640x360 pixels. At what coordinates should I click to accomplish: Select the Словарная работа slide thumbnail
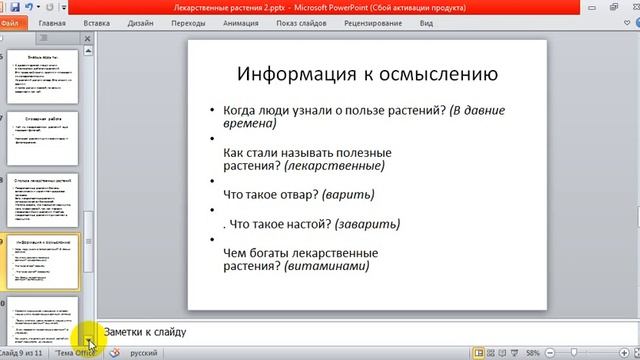[x=42, y=138]
